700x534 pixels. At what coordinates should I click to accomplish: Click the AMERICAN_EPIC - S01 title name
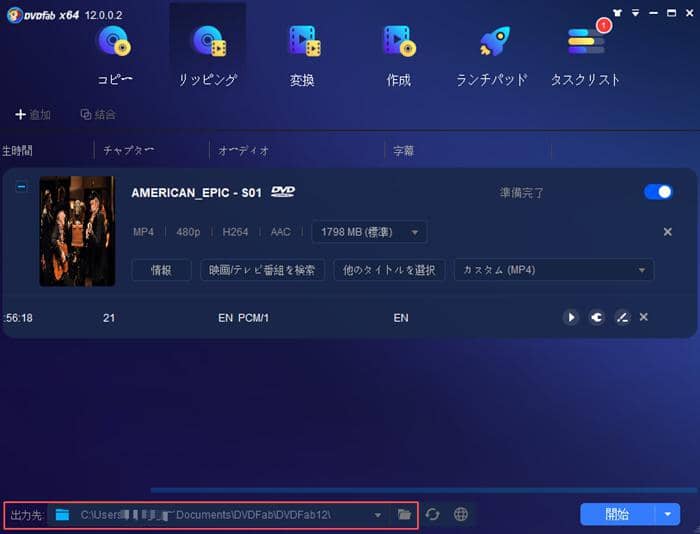point(196,193)
